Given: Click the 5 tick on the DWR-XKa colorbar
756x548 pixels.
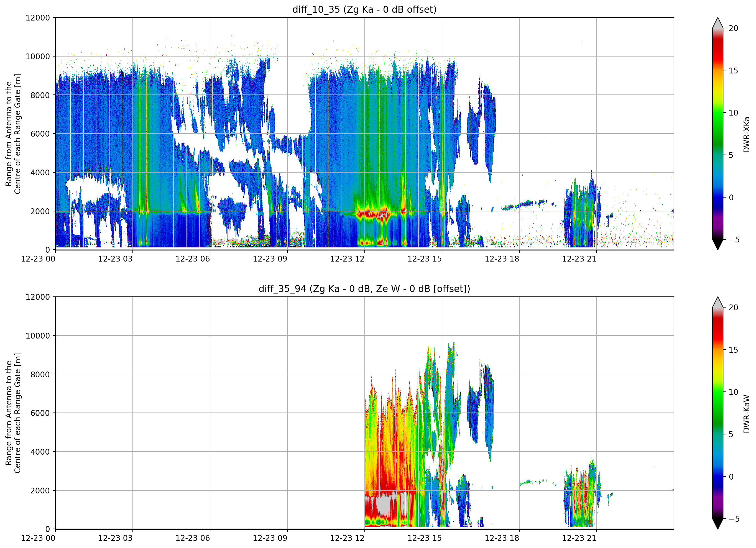Looking at the screenshot, I should coord(731,155).
